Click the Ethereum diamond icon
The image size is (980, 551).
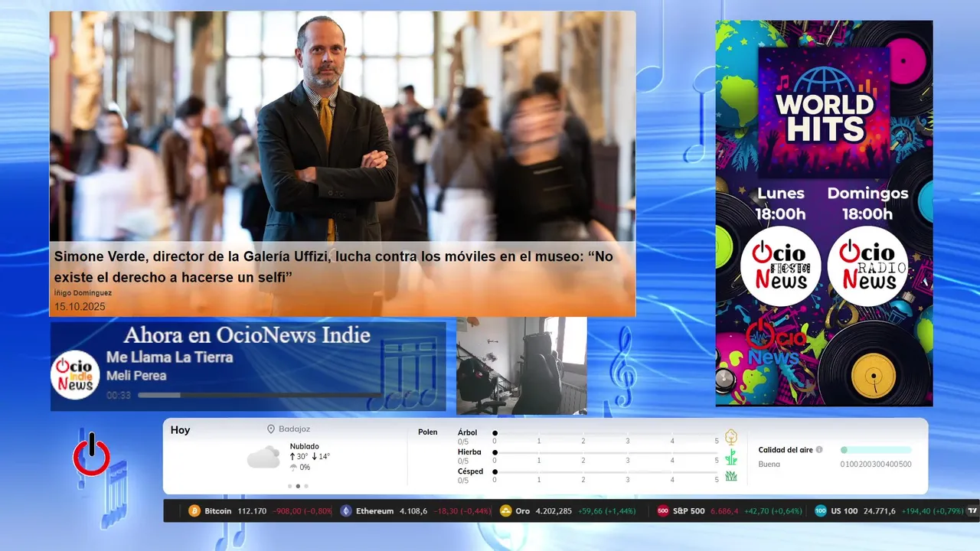[x=346, y=511]
